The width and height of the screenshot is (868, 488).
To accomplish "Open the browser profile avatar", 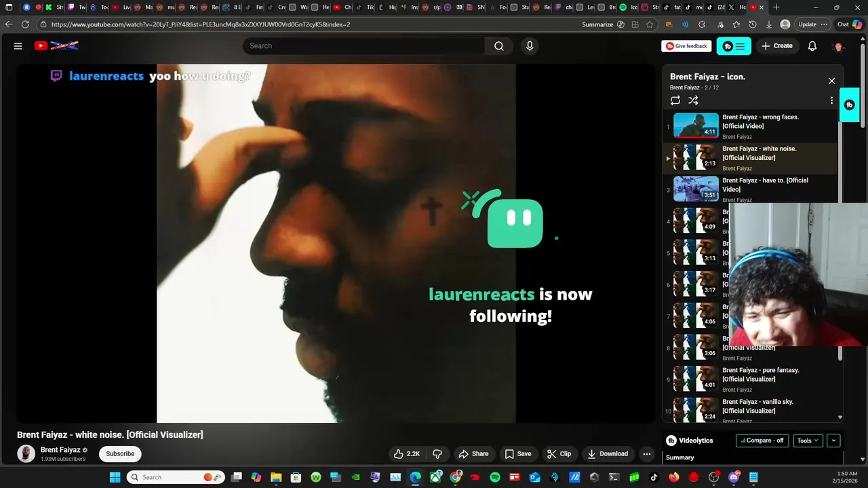I will [x=785, y=24].
